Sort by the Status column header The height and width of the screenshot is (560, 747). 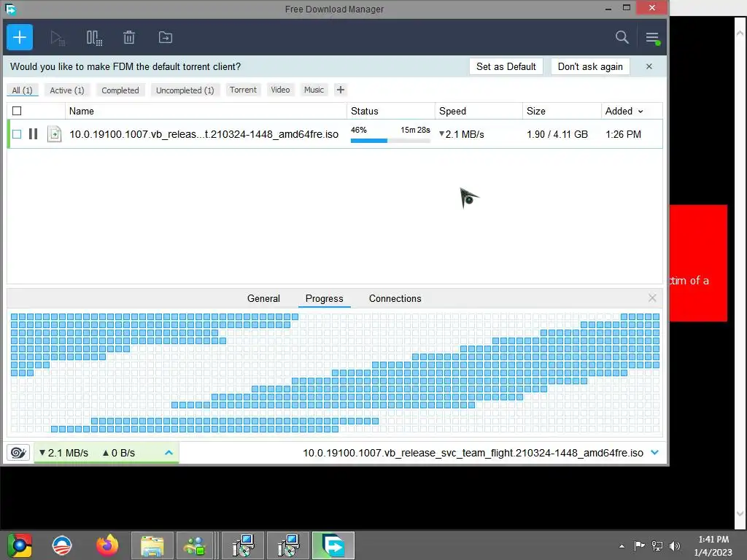(391, 111)
